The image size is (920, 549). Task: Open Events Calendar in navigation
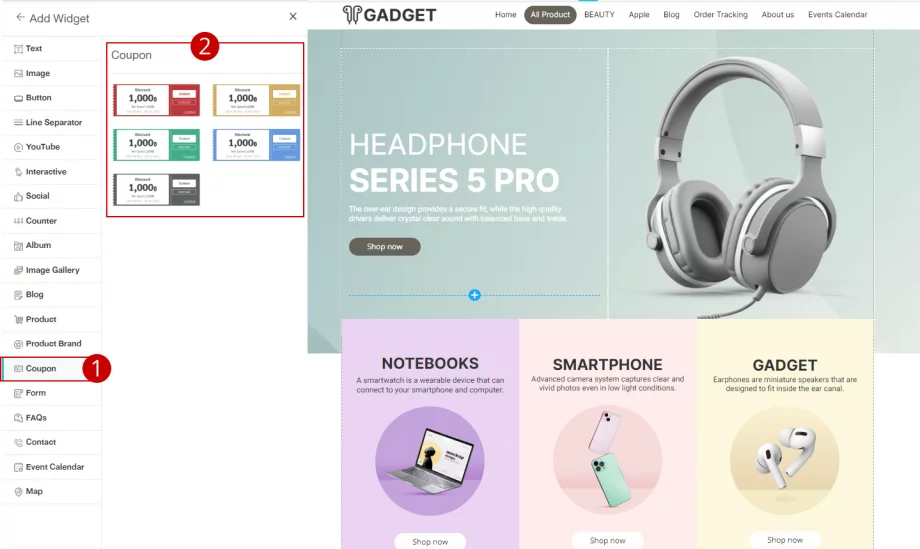click(x=837, y=15)
